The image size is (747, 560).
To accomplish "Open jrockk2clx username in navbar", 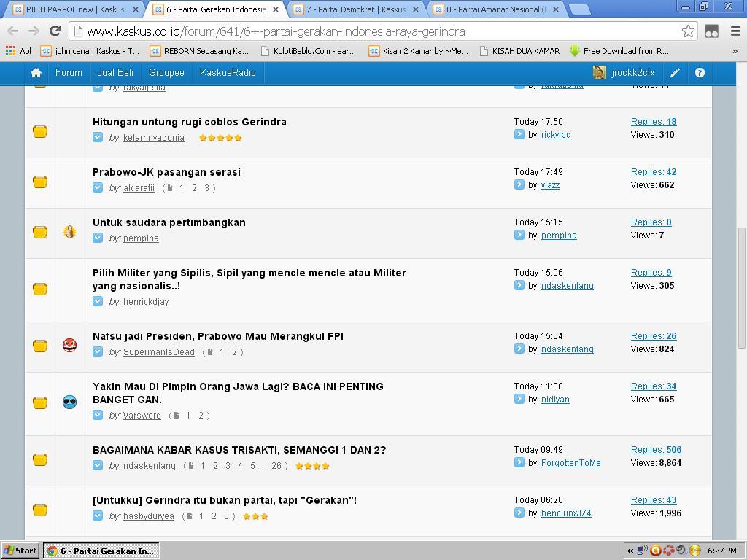I will 633,72.
